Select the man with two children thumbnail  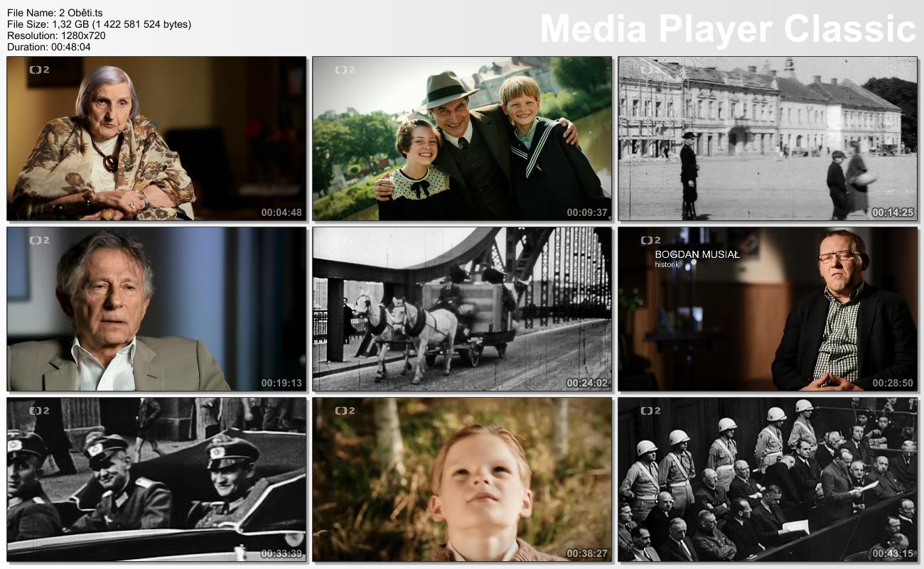[462, 139]
